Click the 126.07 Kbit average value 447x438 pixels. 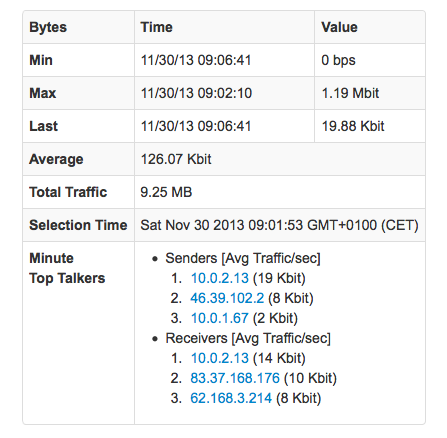176,159
